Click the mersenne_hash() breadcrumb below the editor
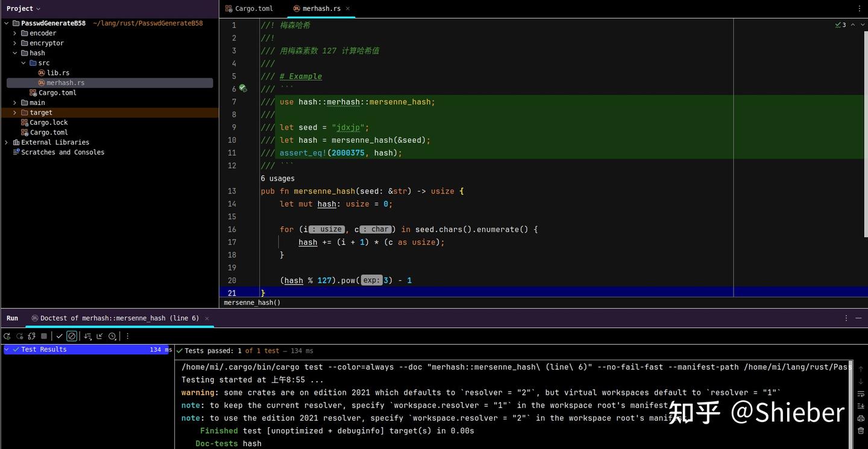Image resolution: width=868 pixels, height=449 pixels. (x=251, y=303)
